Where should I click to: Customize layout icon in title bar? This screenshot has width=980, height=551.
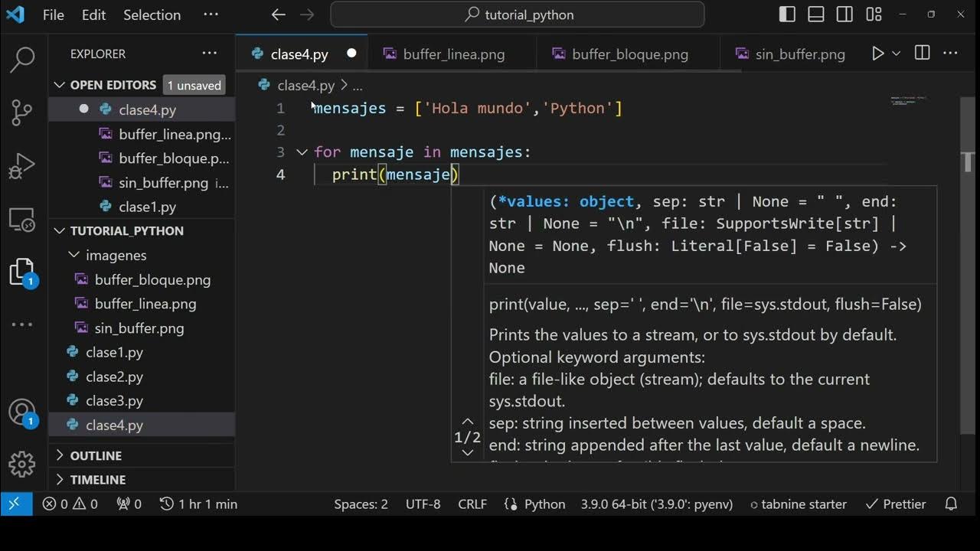point(874,15)
